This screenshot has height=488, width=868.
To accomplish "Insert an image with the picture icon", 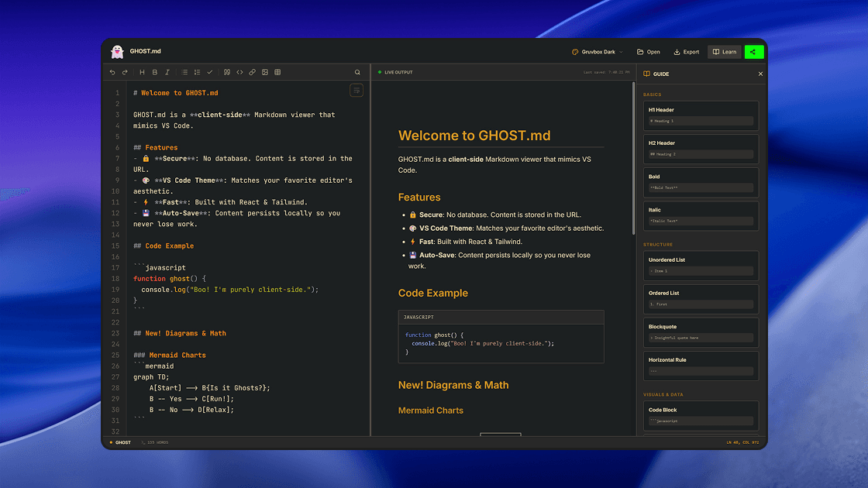I will pyautogui.click(x=265, y=73).
